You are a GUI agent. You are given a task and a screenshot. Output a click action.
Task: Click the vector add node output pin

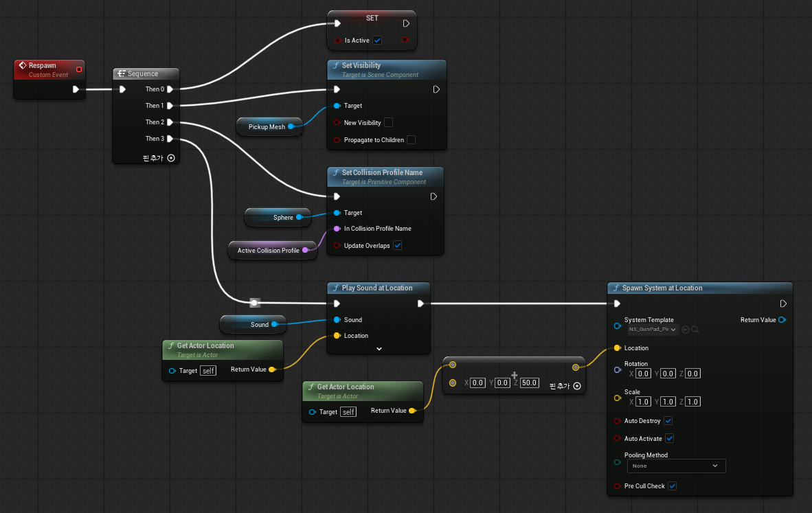click(x=576, y=367)
